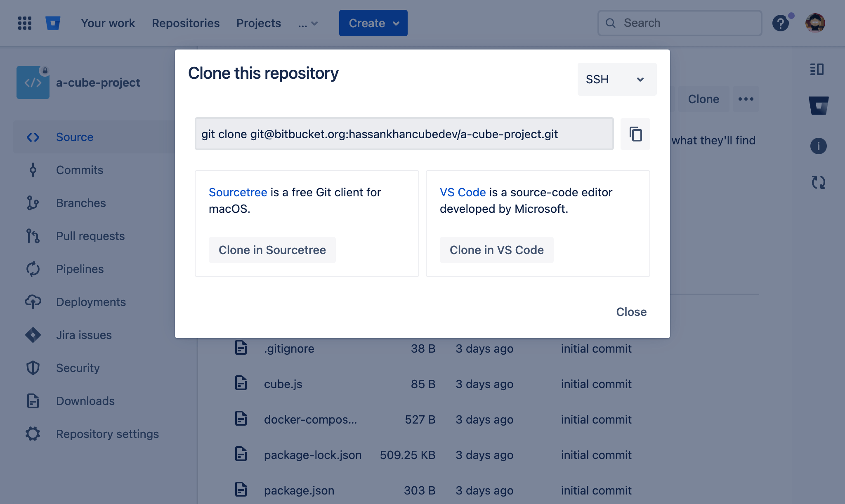Open Your work in the top navigation
845x504 pixels.
point(108,23)
